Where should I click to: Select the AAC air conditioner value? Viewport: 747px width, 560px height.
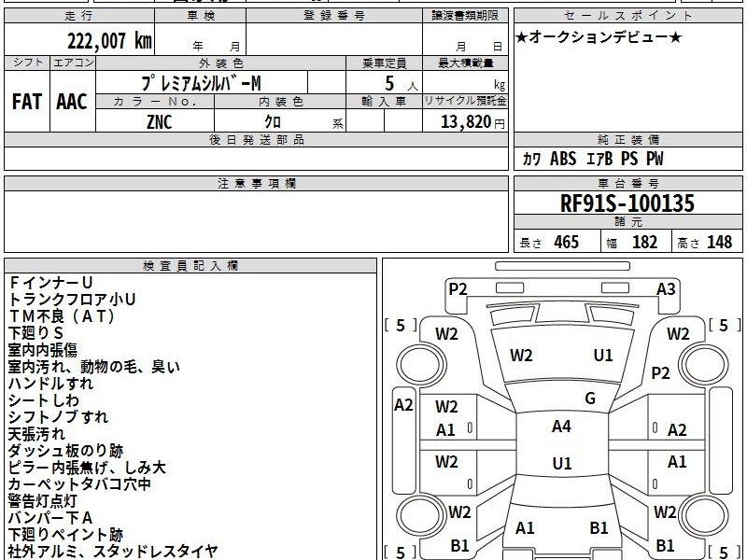72,102
